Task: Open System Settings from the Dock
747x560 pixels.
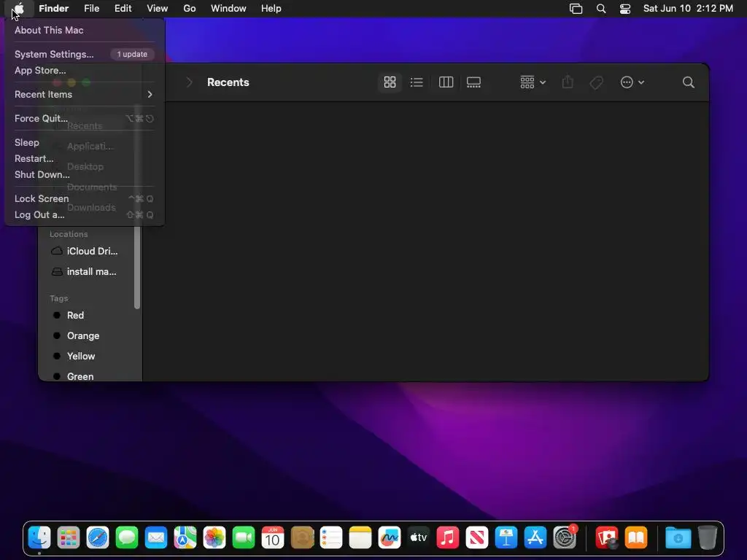Action: click(565, 538)
